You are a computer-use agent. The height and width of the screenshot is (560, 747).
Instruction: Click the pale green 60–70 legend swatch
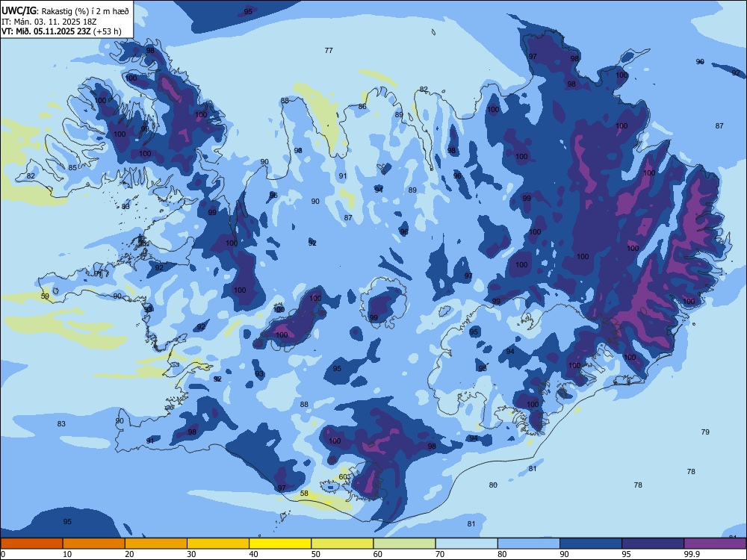[x=404, y=544]
